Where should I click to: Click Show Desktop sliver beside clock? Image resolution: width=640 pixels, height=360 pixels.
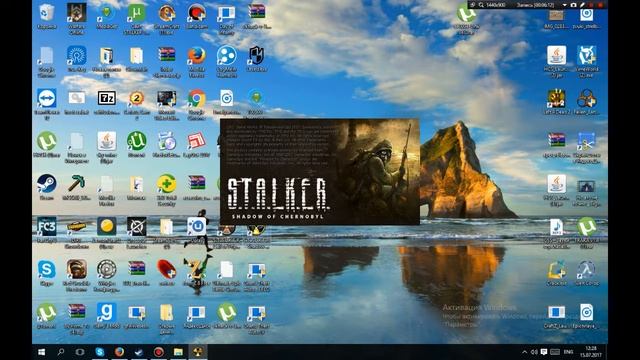tap(606, 352)
